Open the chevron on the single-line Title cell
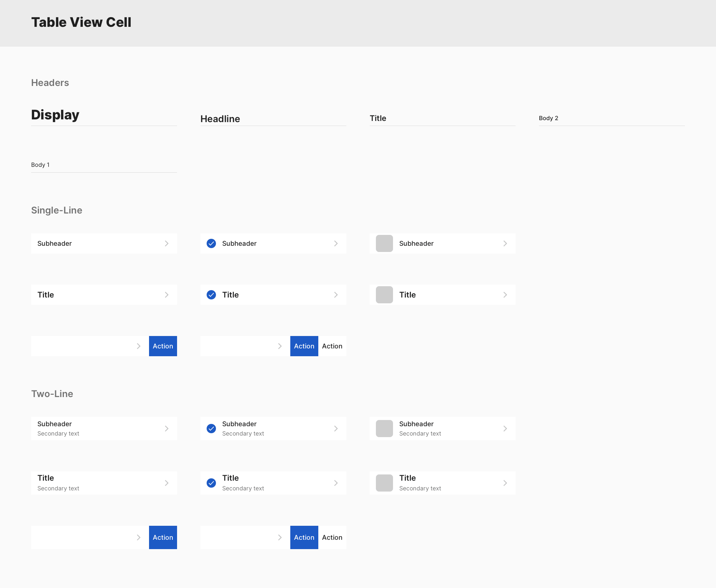This screenshot has height=588, width=716. point(167,295)
